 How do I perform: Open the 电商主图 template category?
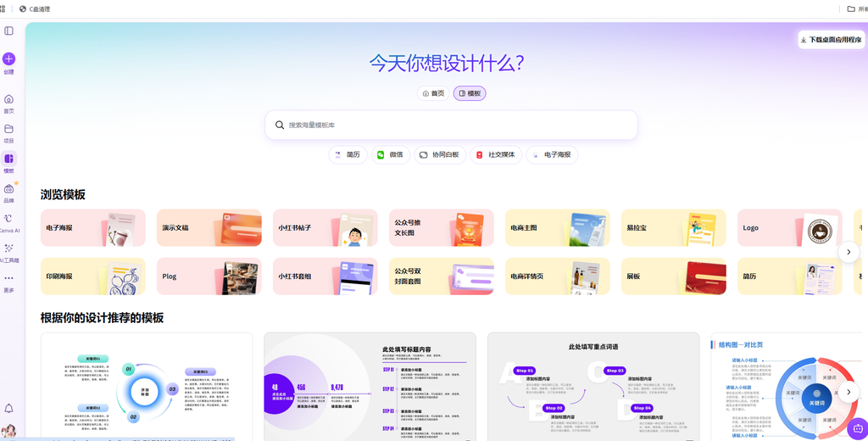click(x=558, y=227)
